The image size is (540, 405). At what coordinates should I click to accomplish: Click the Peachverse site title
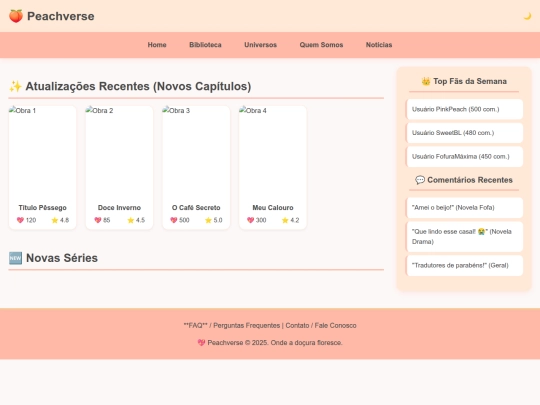click(x=61, y=16)
